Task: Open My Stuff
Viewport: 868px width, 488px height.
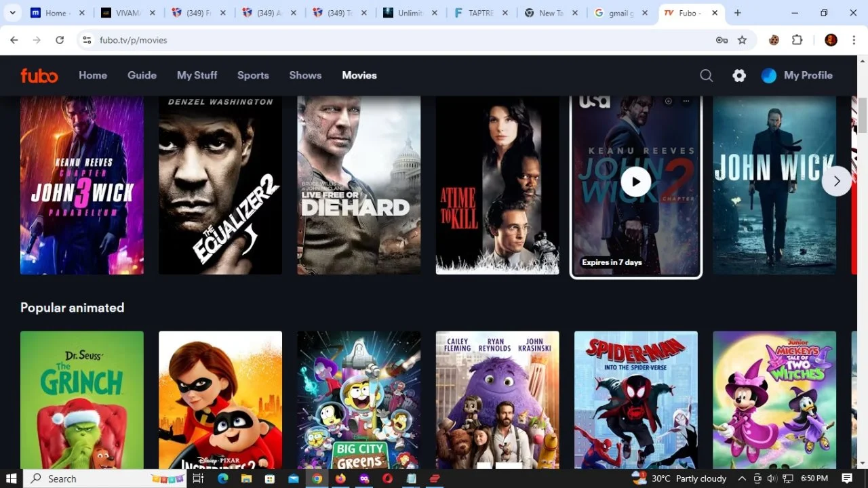Action: pyautogui.click(x=197, y=75)
